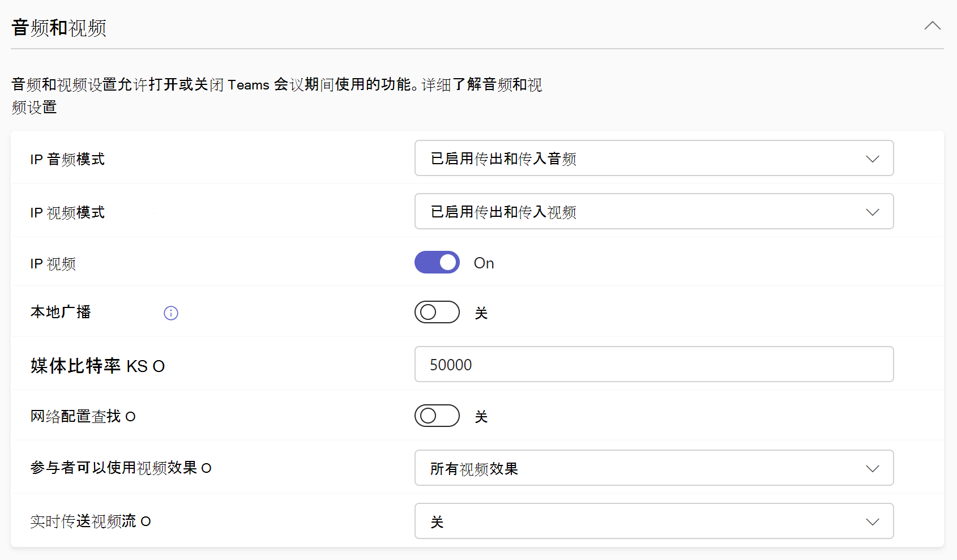
Task: Open the 参与者可以使用视频效果 dropdown
Action: click(654, 468)
